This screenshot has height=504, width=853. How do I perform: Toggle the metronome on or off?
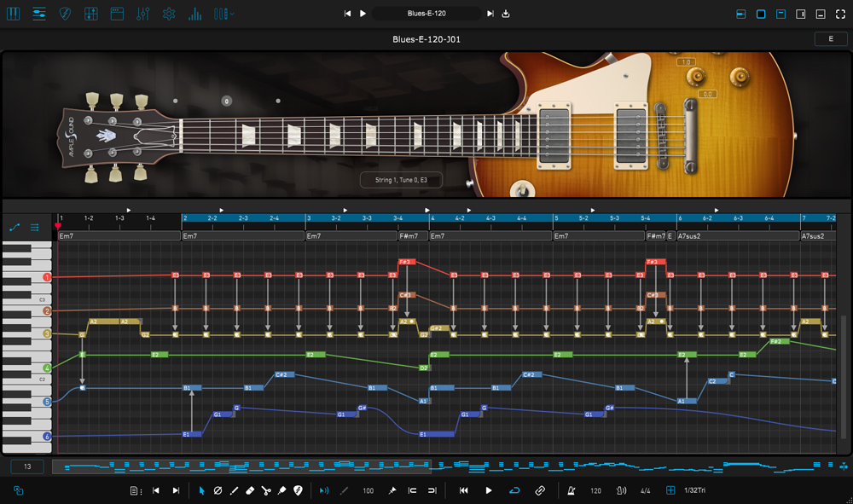(x=571, y=490)
